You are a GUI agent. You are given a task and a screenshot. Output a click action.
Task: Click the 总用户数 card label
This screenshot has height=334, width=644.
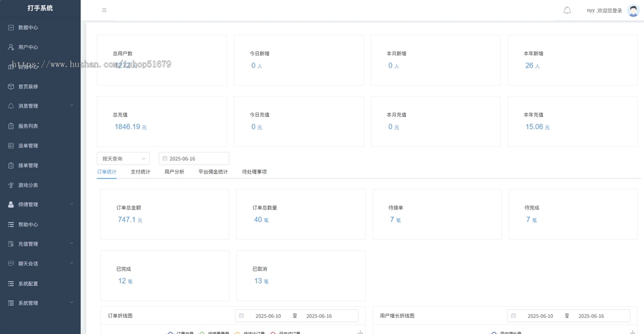122,54
